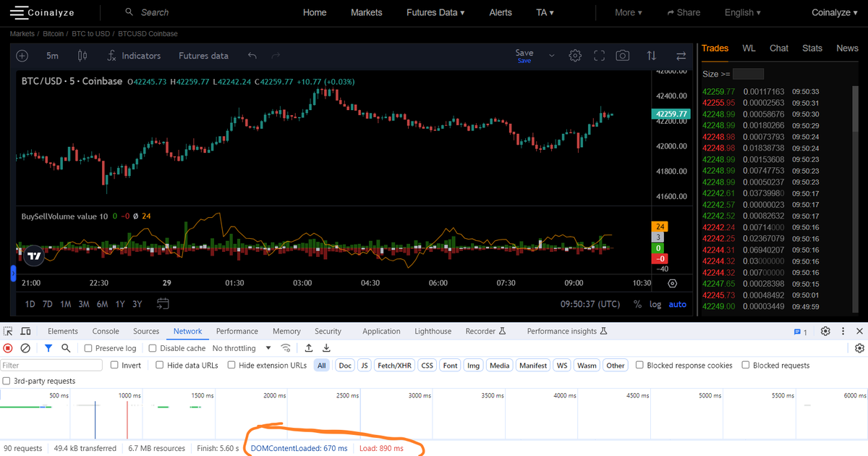This screenshot has height=456, width=868.
Task: Open the Chat tab in side panel
Action: (779, 48)
